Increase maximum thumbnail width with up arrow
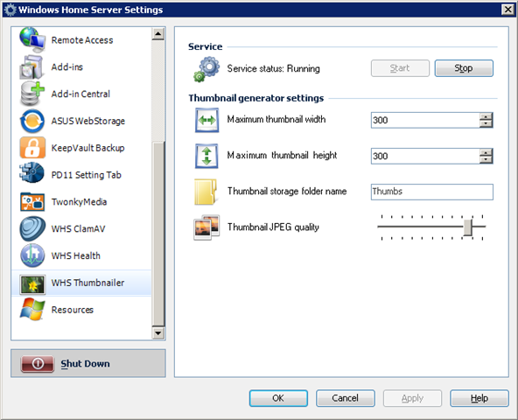 pyautogui.click(x=486, y=116)
